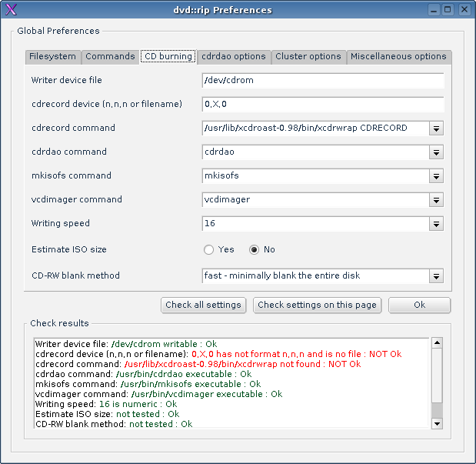Click Check settings on this page button
The width and height of the screenshot is (476, 464).
pyautogui.click(x=317, y=305)
